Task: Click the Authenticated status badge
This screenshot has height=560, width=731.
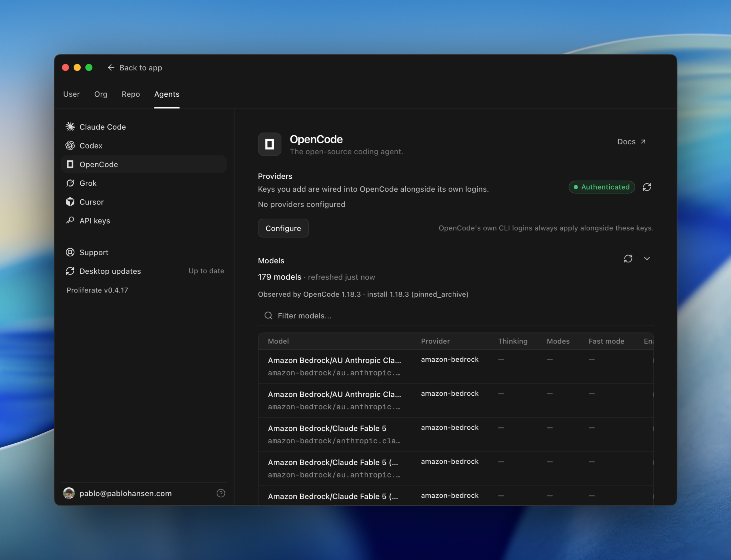Action: pos(602,187)
